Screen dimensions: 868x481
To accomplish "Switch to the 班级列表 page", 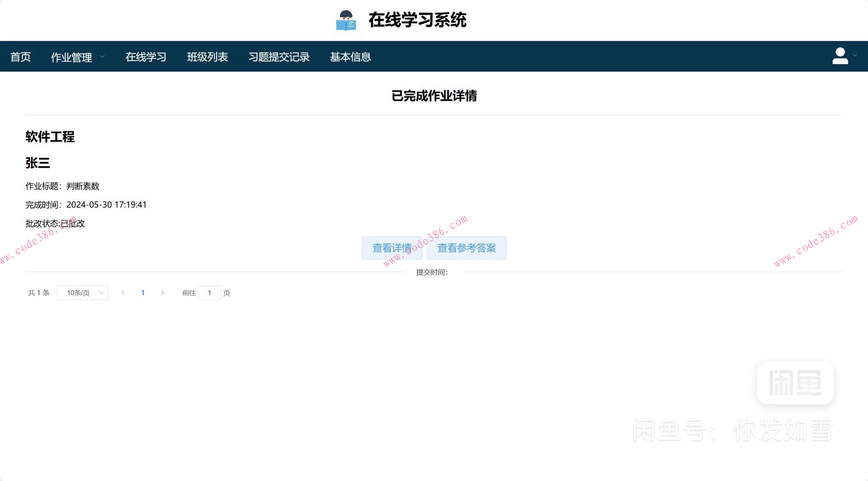I will tap(208, 57).
